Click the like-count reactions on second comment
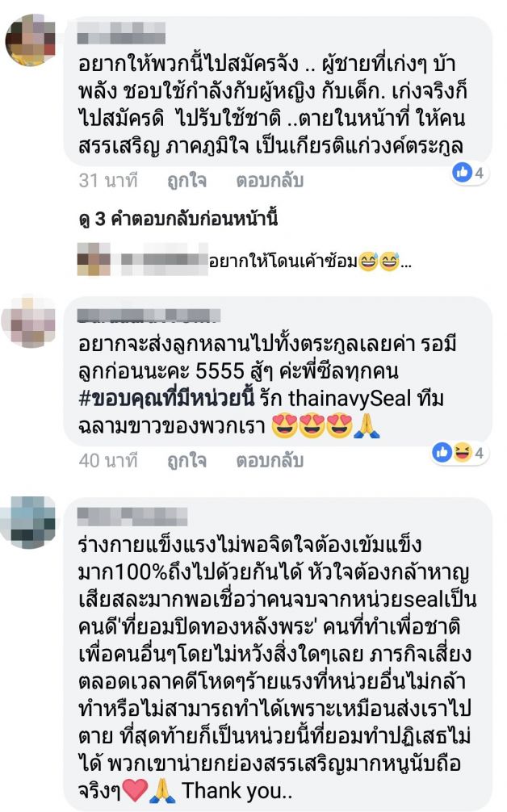507x812 pixels. tap(460, 452)
